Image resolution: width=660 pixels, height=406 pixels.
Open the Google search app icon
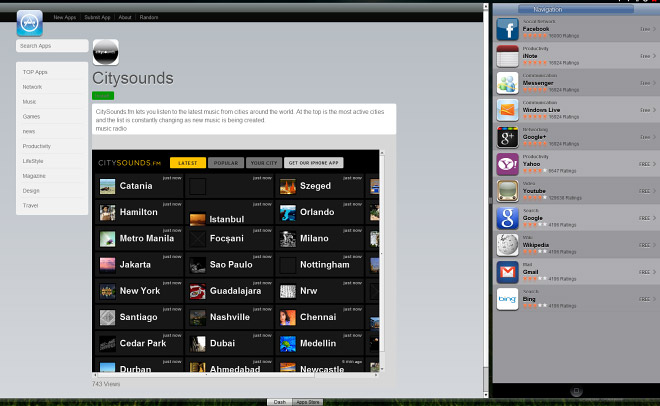(x=507, y=218)
